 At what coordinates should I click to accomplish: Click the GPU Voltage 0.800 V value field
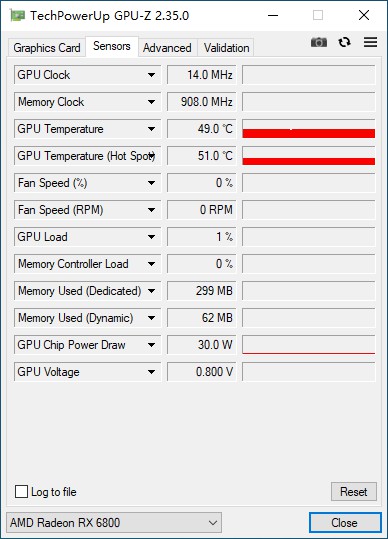[x=202, y=372]
